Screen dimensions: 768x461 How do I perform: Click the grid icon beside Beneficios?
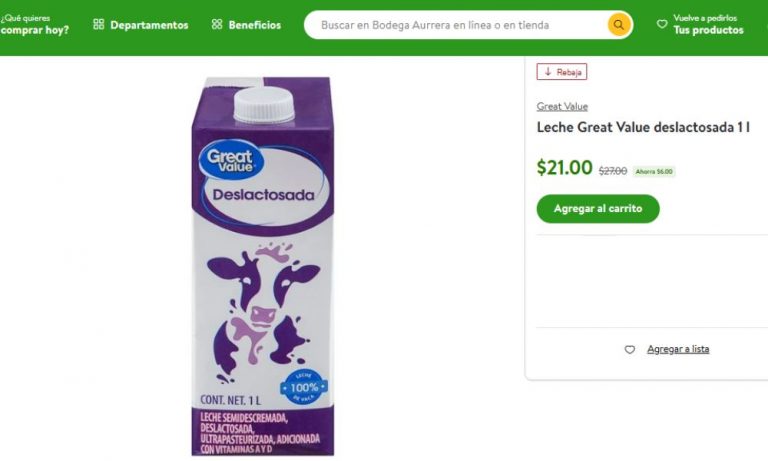[x=217, y=25]
